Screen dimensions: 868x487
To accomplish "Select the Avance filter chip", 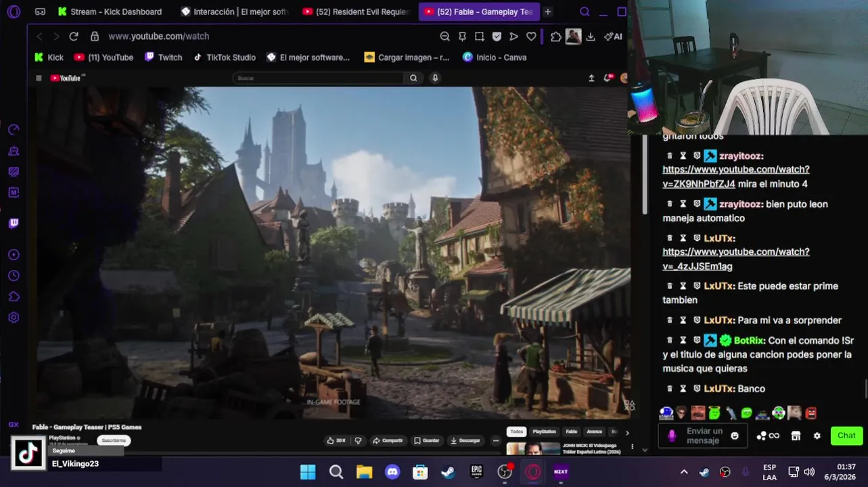I will pyautogui.click(x=594, y=432).
